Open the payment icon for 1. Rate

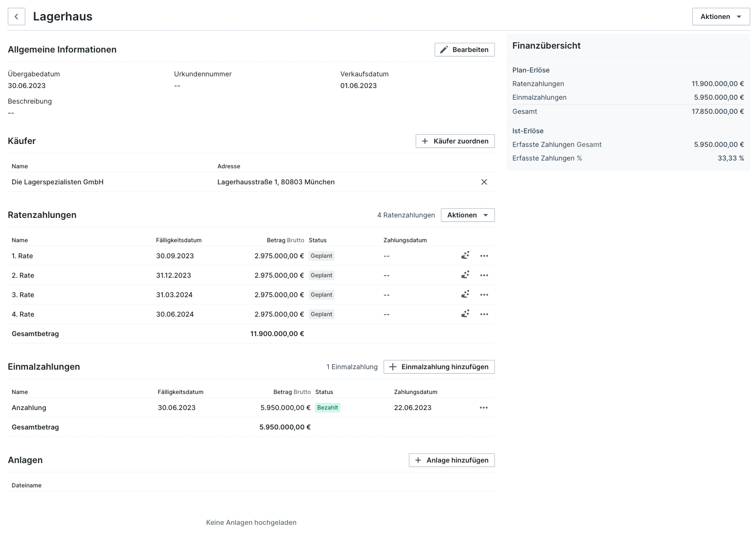[x=465, y=255]
